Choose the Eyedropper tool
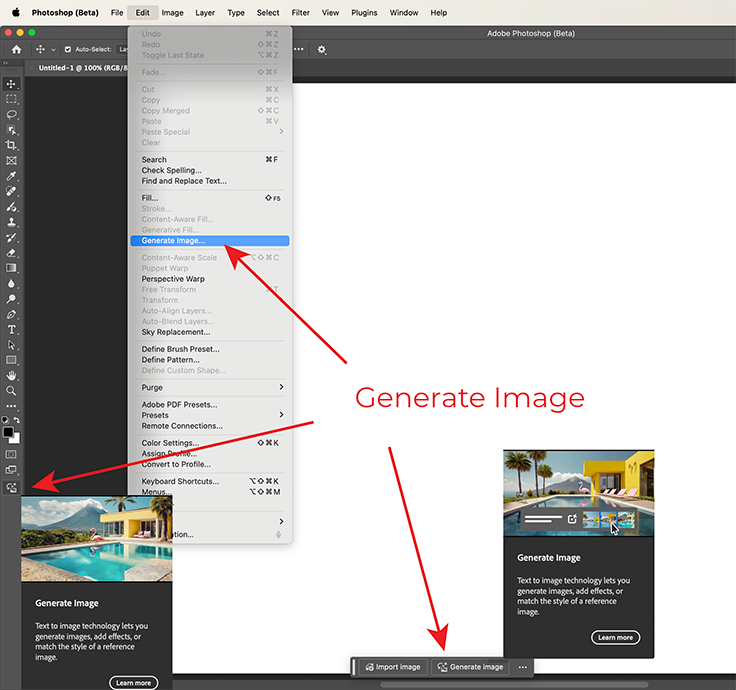 [x=12, y=176]
